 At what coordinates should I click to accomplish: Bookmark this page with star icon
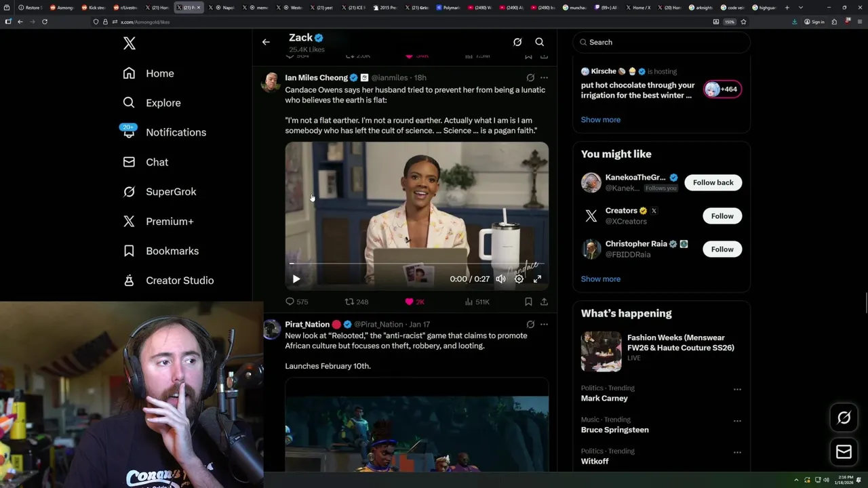743,22
